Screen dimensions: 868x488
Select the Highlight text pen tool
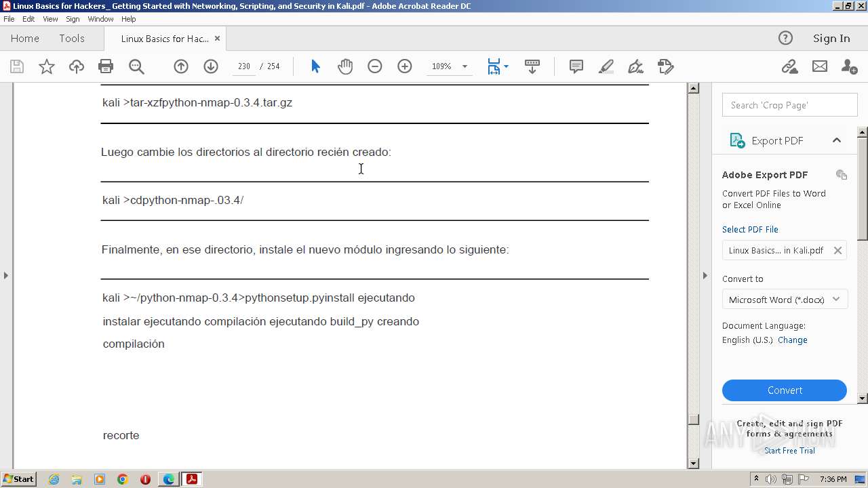(606, 66)
